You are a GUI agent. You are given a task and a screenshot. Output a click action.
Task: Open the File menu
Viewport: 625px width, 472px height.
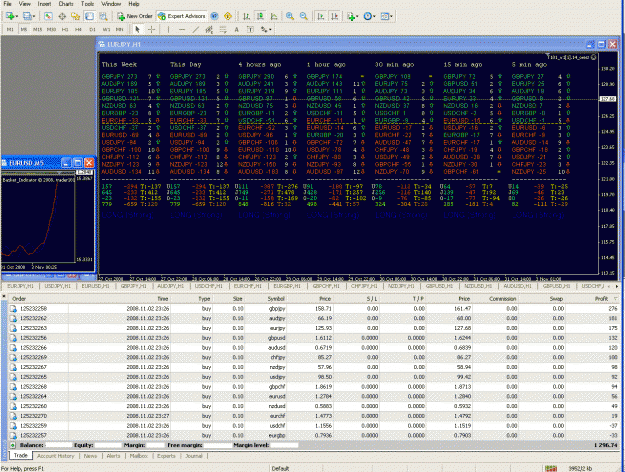pyautogui.click(x=7, y=4)
